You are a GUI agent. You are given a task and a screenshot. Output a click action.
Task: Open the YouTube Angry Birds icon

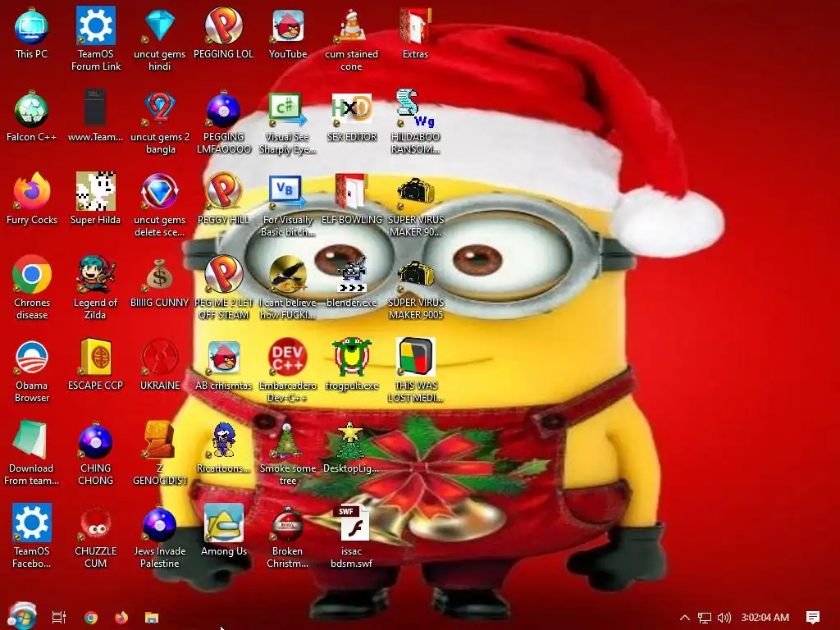(x=288, y=25)
